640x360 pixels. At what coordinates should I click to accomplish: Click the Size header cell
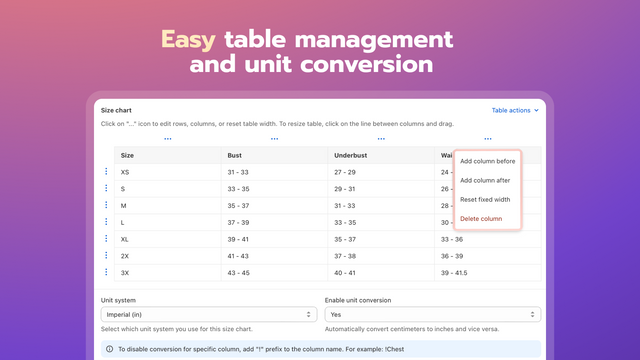[x=168, y=156]
